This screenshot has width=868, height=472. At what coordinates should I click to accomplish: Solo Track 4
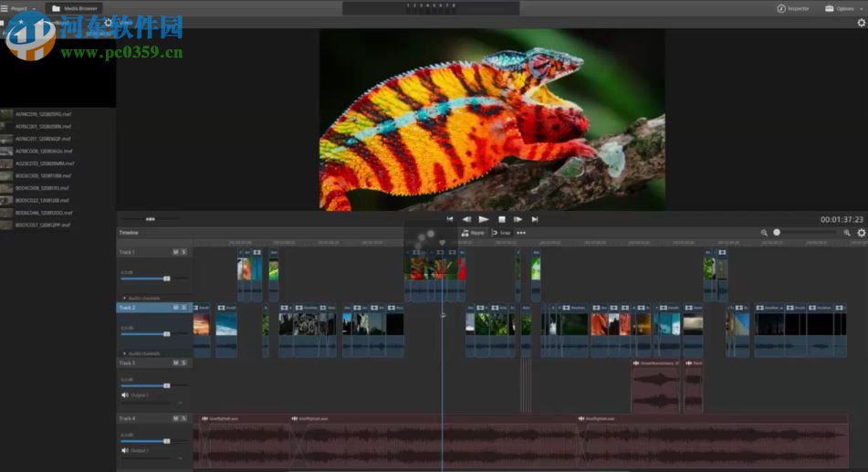coord(183,418)
